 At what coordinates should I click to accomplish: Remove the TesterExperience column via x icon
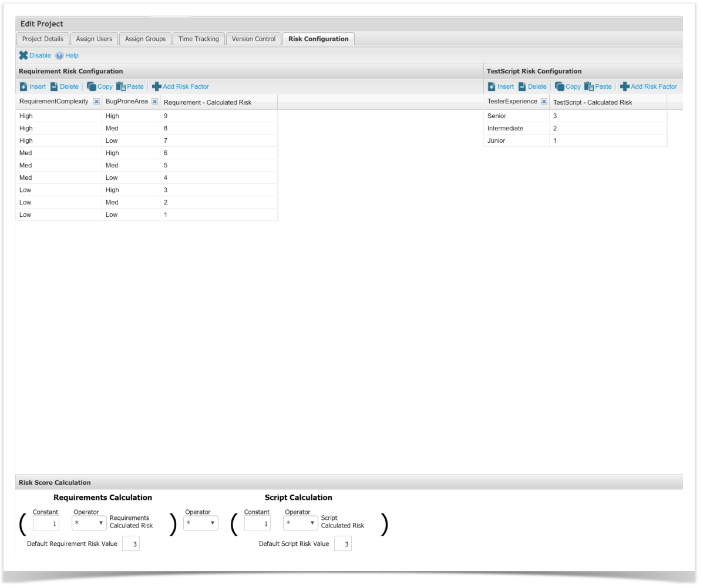click(x=544, y=102)
